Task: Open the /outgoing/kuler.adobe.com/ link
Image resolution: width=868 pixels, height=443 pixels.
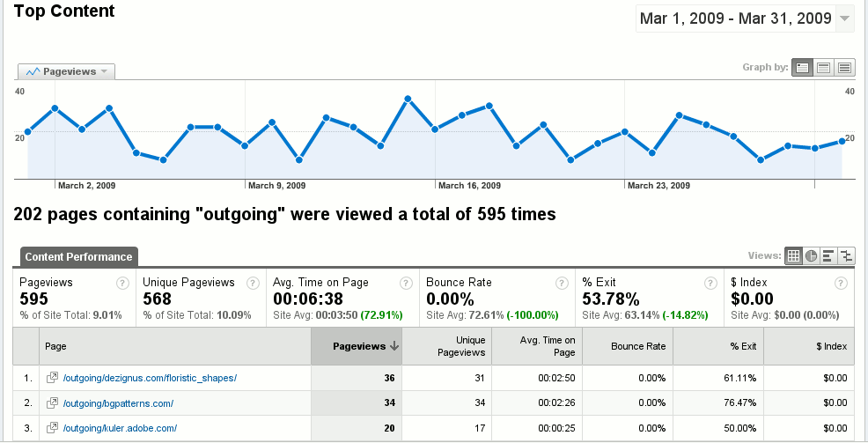Action: click(x=121, y=428)
